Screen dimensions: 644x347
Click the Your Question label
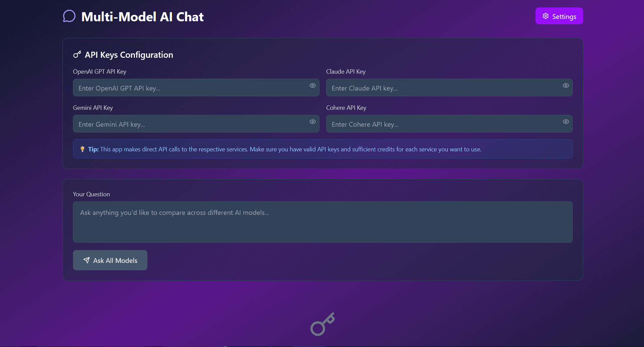click(91, 194)
